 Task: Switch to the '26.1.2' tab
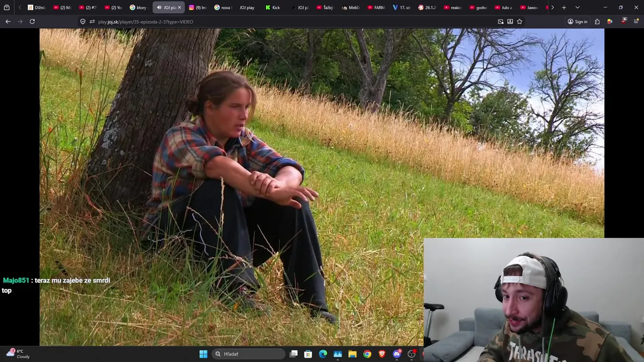428,8
